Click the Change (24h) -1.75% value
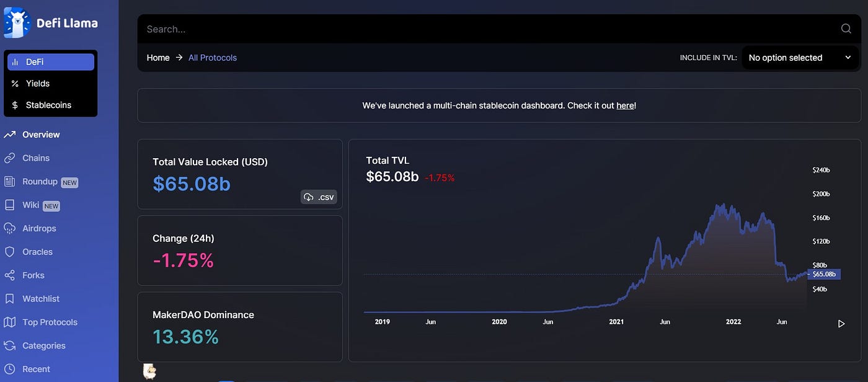The width and height of the screenshot is (868, 382). [183, 260]
